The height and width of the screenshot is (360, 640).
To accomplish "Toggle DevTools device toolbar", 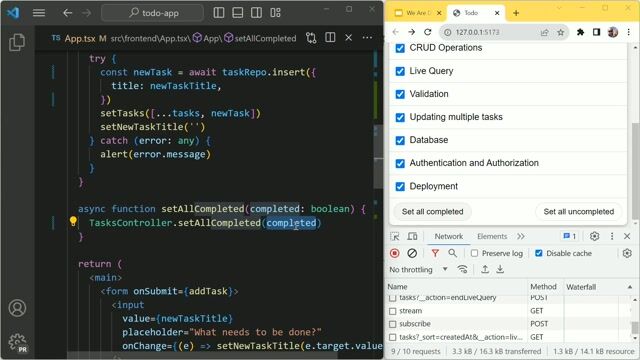I will tap(412, 236).
